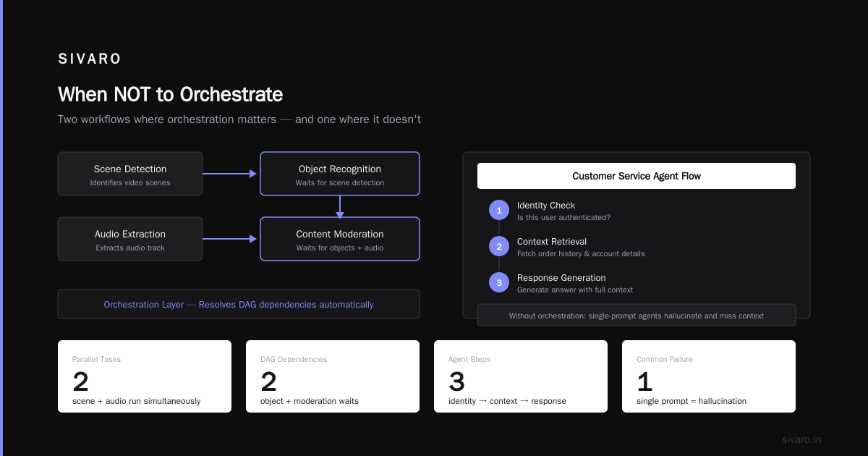Click the SIVARO logo text
Viewport: 868px width, 456px height.
tap(90, 59)
